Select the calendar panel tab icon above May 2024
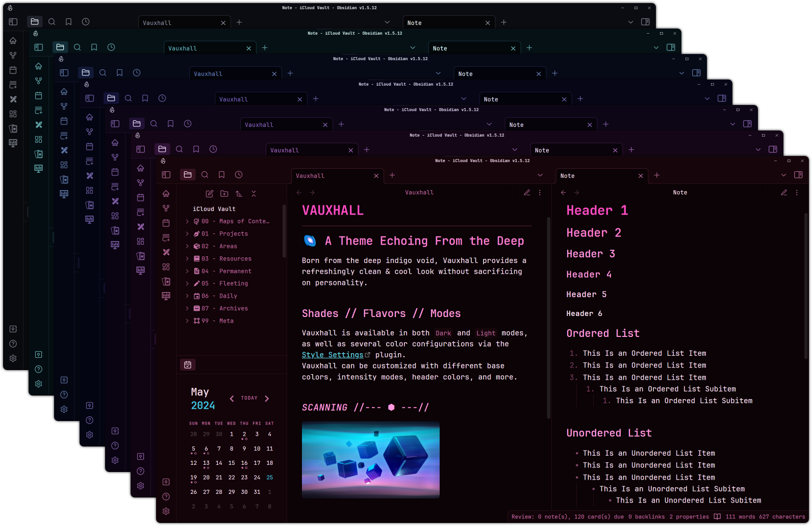 (x=188, y=365)
